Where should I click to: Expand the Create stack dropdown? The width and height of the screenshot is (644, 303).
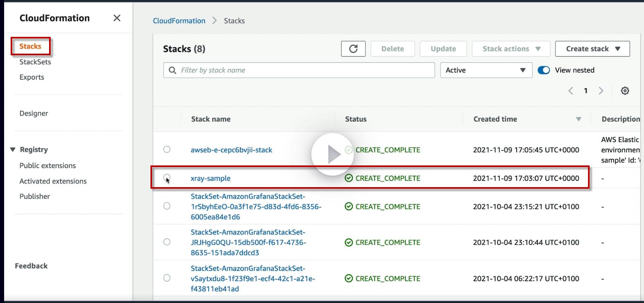592,49
